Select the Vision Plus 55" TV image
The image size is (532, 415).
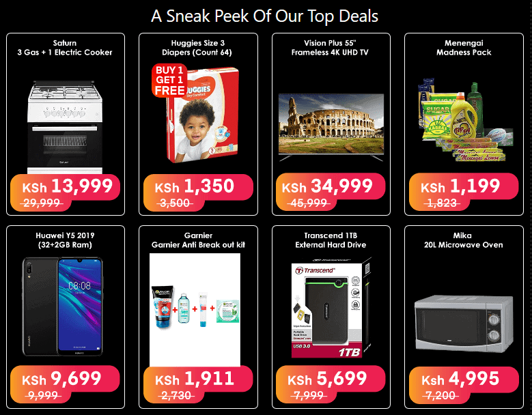click(331, 127)
